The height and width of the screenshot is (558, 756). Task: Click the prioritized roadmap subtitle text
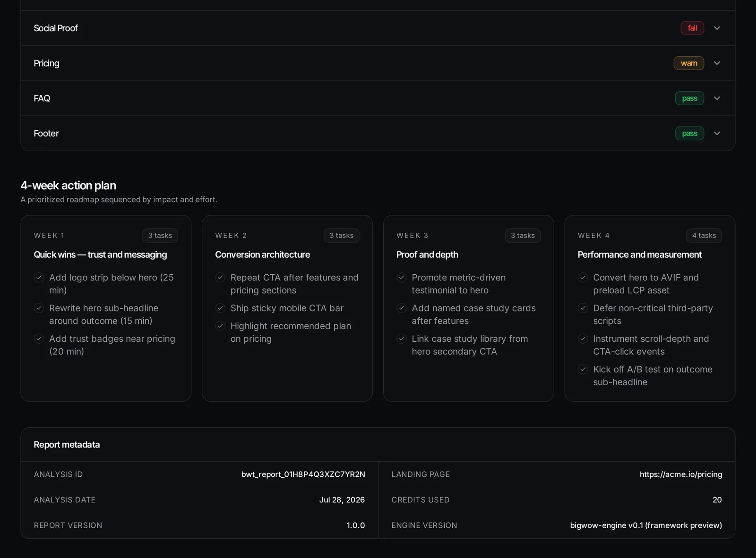[x=119, y=200]
